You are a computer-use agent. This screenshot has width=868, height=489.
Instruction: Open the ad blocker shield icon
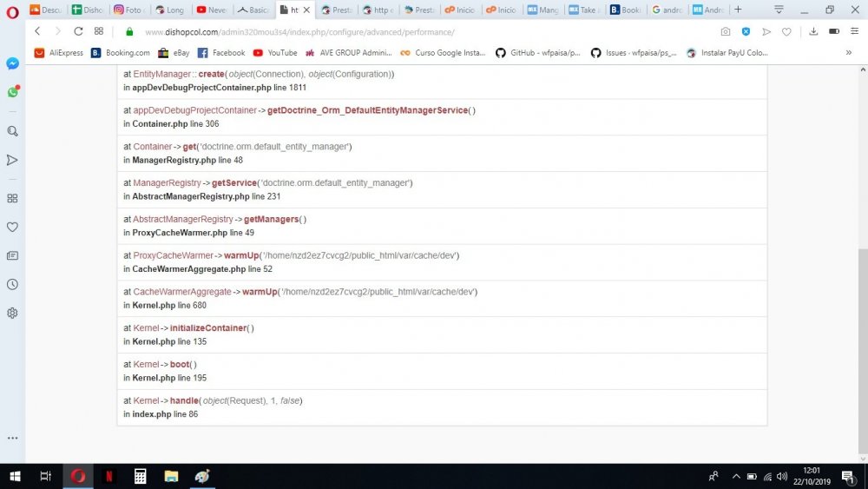click(x=746, y=31)
